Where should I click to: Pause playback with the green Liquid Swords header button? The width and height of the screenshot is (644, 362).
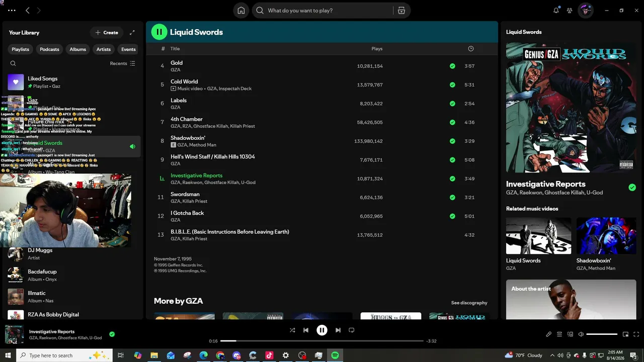(x=159, y=32)
